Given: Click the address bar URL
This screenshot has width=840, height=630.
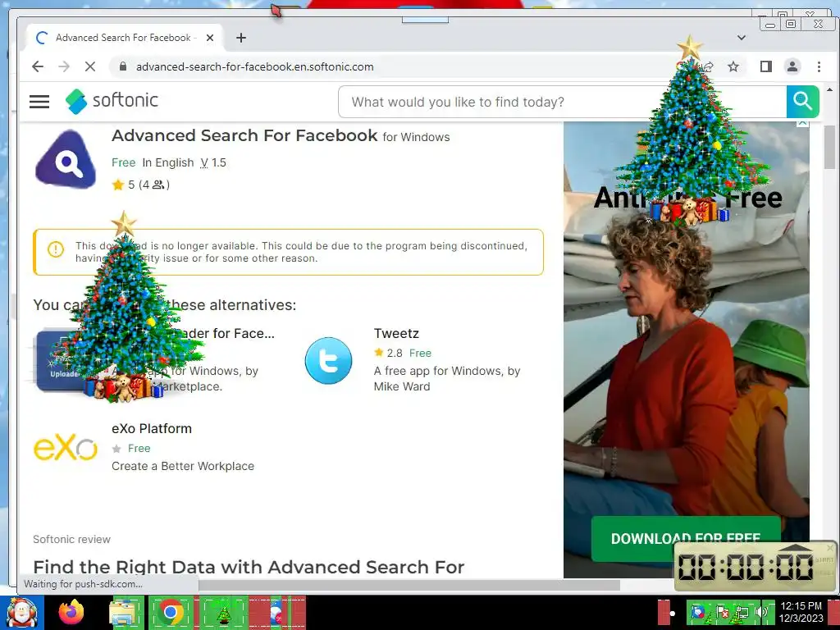Looking at the screenshot, I should pyautogui.click(x=254, y=66).
